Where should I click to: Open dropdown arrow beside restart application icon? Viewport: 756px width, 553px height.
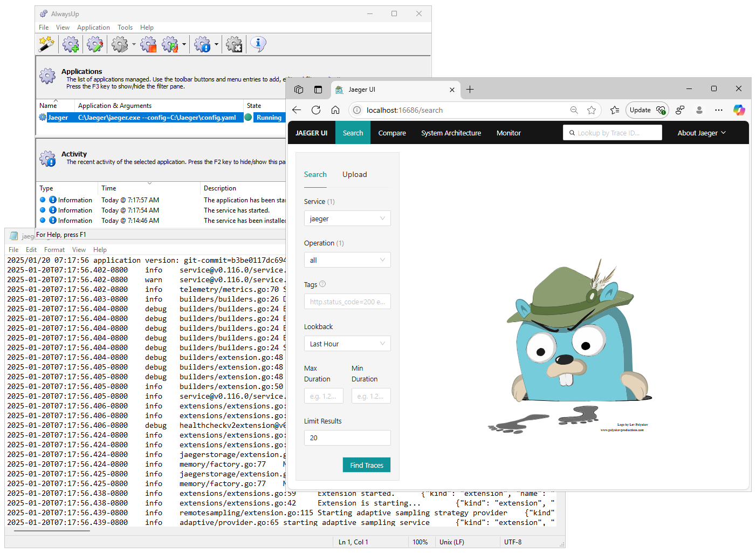[x=184, y=45]
